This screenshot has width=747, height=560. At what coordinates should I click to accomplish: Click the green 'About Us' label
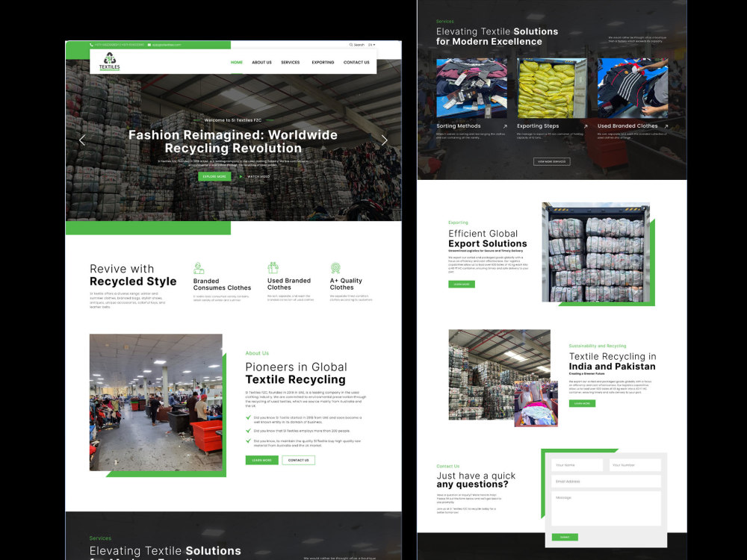257,353
